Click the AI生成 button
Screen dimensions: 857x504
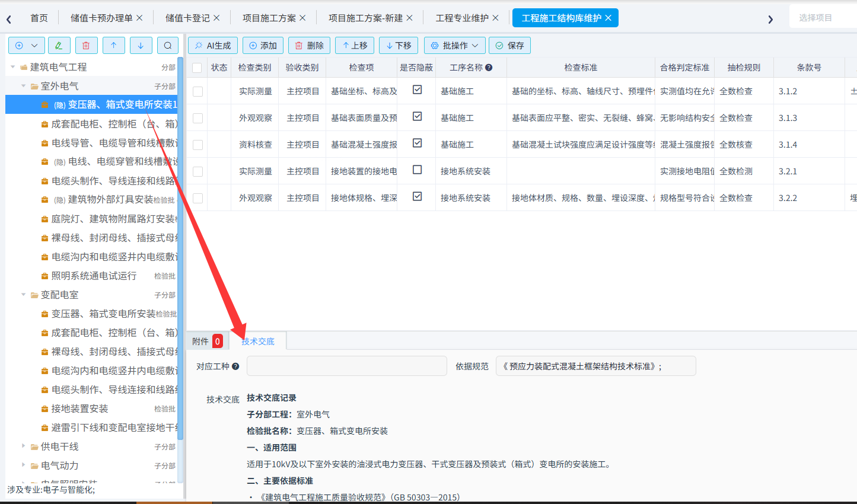click(213, 46)
